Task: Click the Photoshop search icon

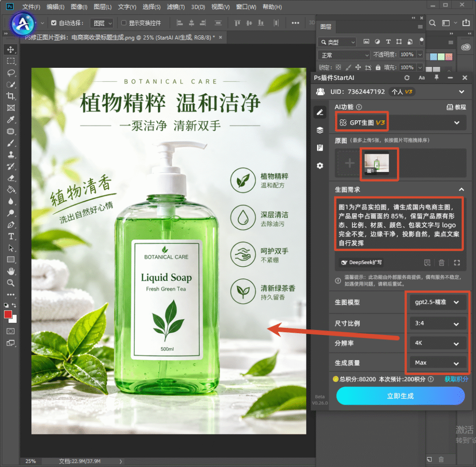Action: click(432, 23)
